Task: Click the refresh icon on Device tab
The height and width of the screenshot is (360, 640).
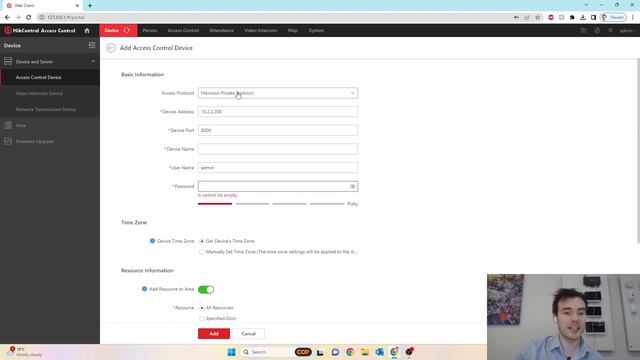Action: pyautogui.click(x=127, y=31)
